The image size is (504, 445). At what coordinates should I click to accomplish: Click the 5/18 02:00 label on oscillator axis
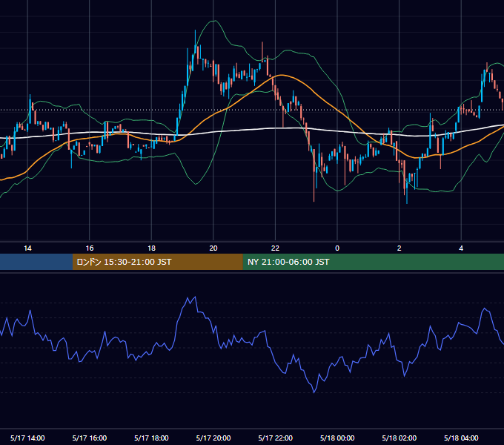(x=399, y=438)
